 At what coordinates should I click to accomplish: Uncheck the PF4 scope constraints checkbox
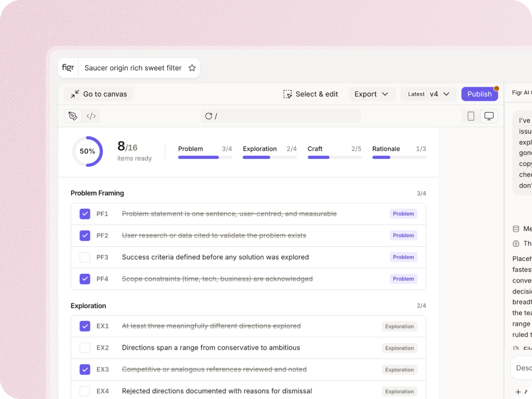point(85,279)
